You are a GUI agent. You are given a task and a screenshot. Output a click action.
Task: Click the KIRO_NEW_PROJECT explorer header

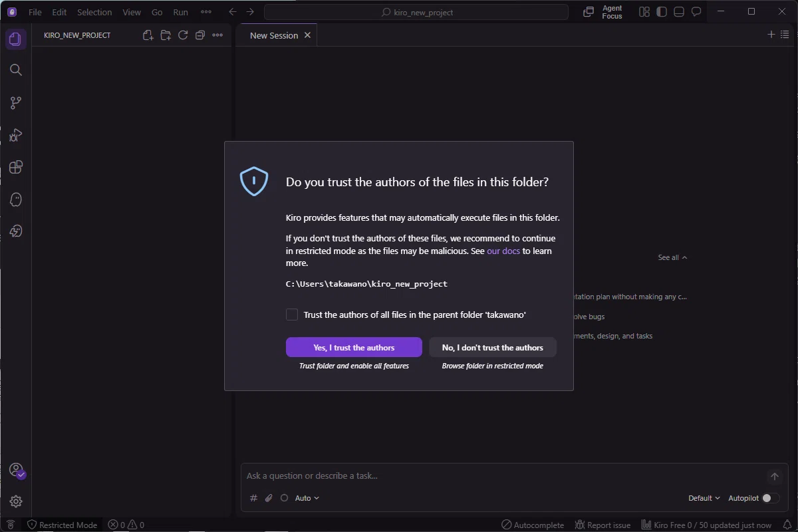point(77,35)
